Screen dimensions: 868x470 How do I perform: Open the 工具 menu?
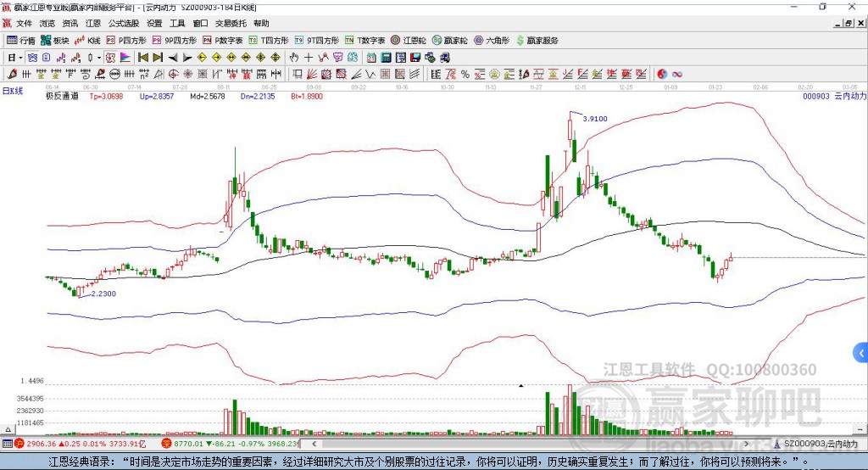coord(177,23)
